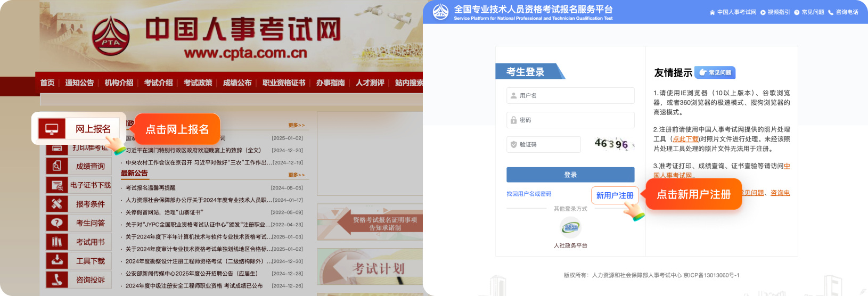Click 更多>> beside 最新公告 heading
Viewport: 868px width, 296px height.
pyautogui.click(x=297, y=175)
